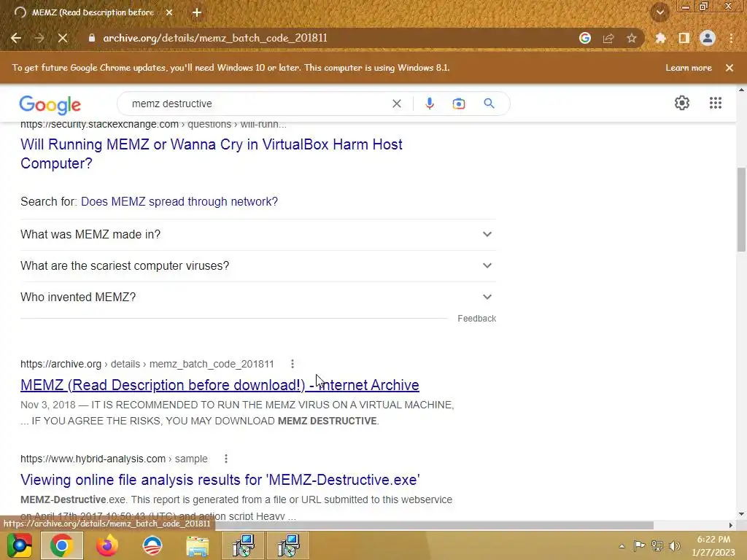Screen dimensions: 747x560
Task: Open the second installer icon on taskbar
Action: 288,545
